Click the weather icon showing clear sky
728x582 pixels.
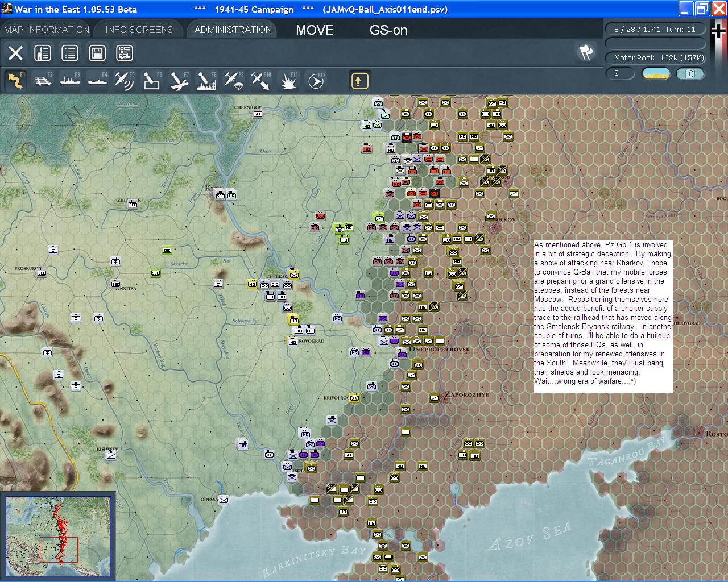(x=656, y=73)
